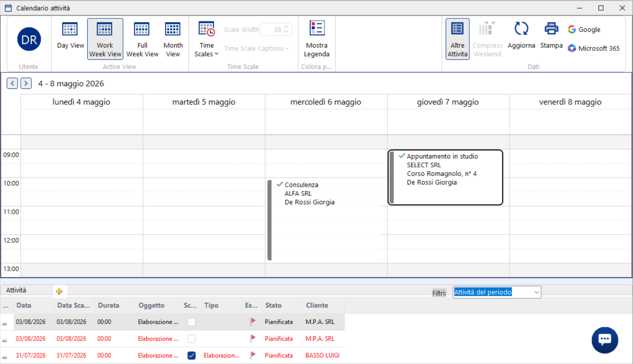Sort by the Oggetto column header
633x364 pixels.
[158, 305]
